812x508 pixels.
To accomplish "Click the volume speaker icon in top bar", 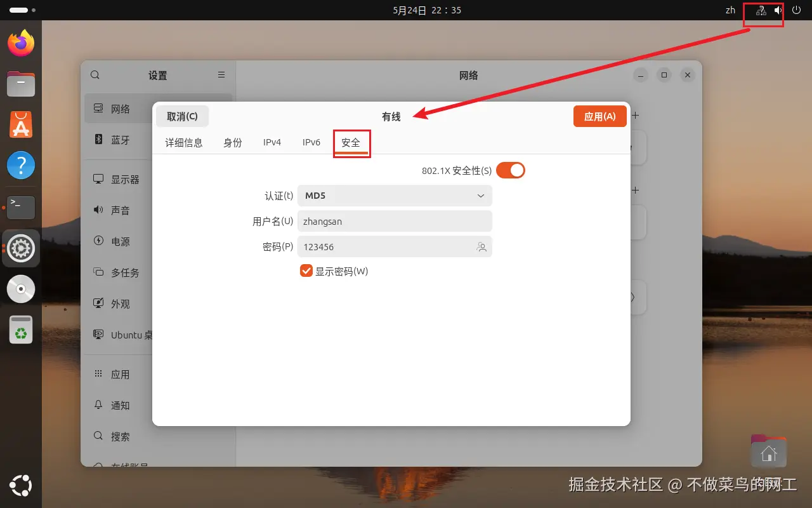I will pos(778,10).
